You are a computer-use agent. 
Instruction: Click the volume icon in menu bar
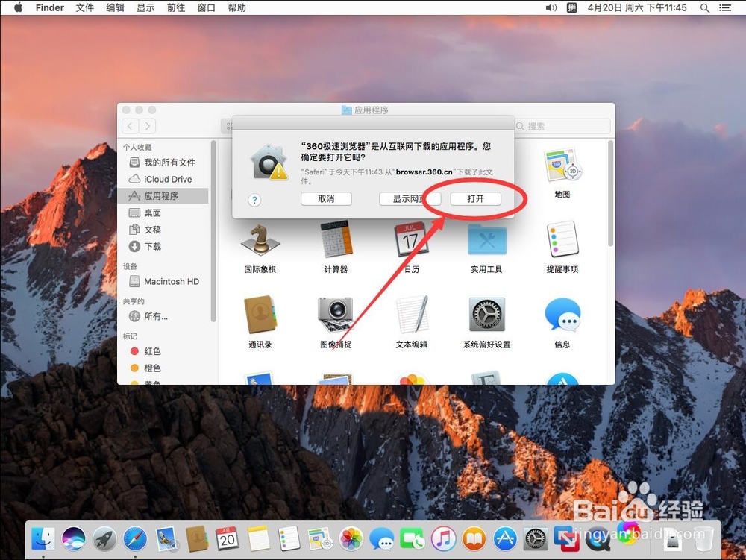click(551, 7)
